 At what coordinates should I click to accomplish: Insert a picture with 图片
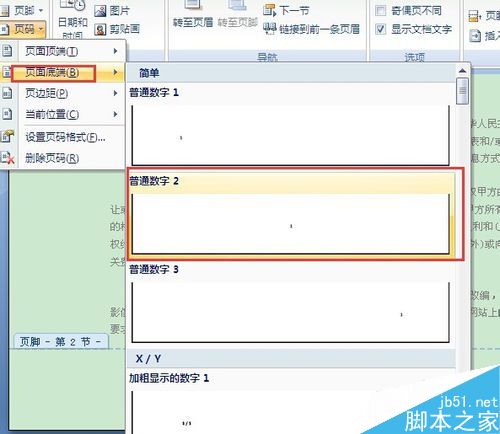click(x=112, y=11)
